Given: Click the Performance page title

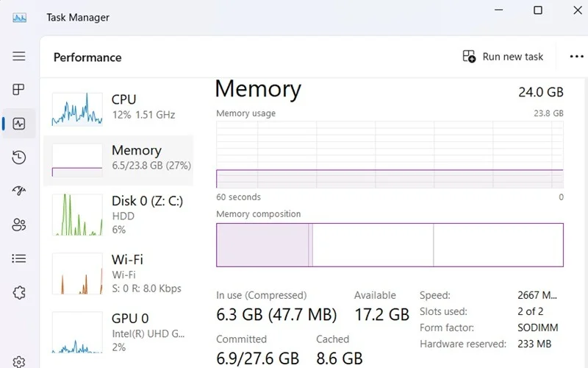Looking at the screenshot, I should point(87,57).
